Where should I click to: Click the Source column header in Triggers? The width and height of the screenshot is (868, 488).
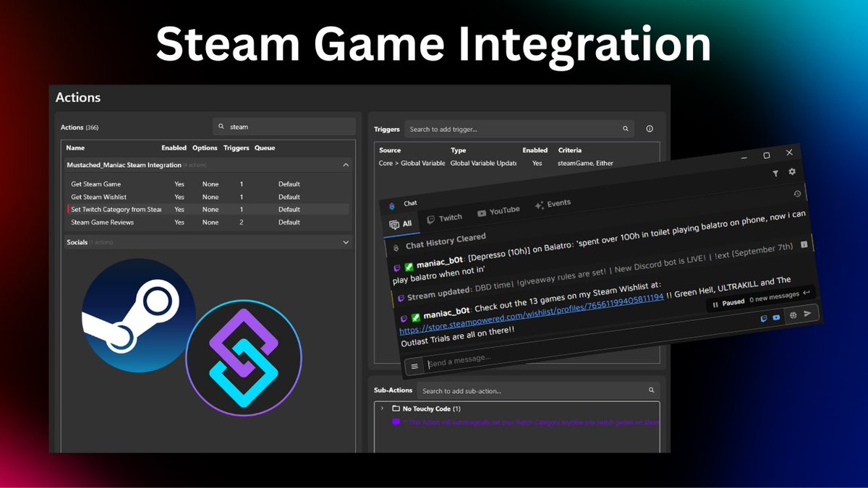[x=390, y=150]
